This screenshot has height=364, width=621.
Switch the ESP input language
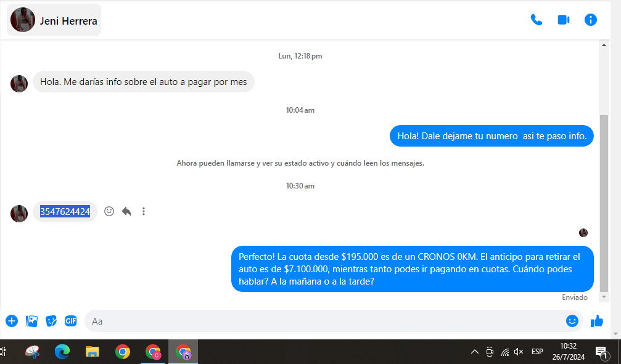tap(537, 352)
